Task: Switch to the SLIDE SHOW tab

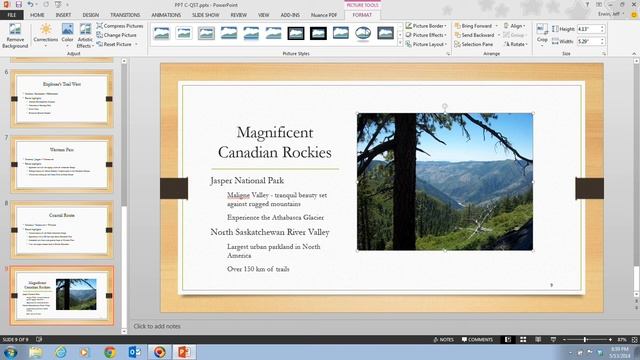Action: pos(206,15)
